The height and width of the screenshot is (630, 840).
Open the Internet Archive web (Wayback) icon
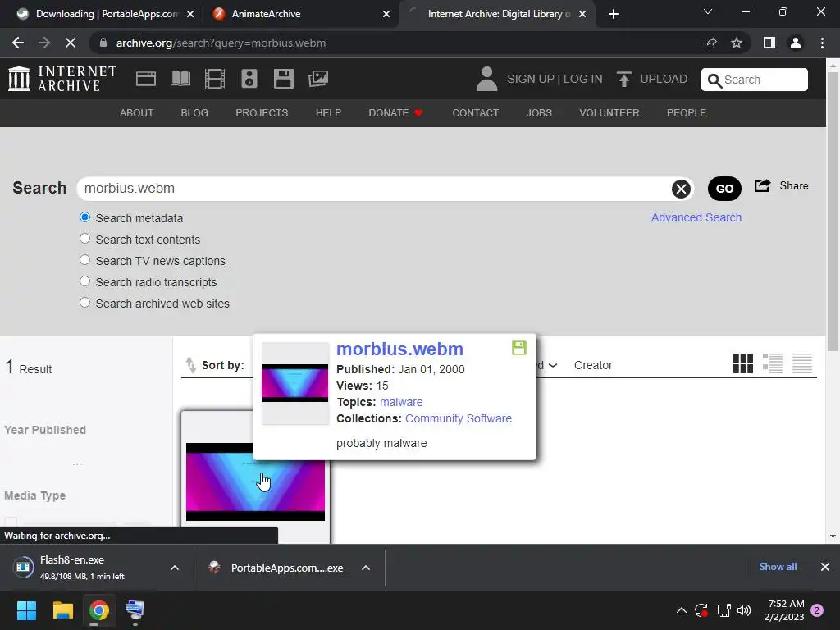click(x=146, y=79)
